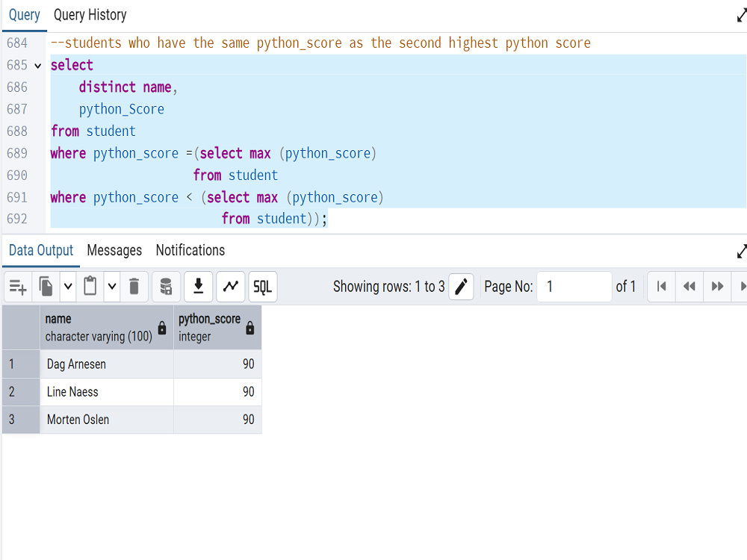Click the Delete trash icon
Viewport: 747px width, 560px height.
point(134,287)
